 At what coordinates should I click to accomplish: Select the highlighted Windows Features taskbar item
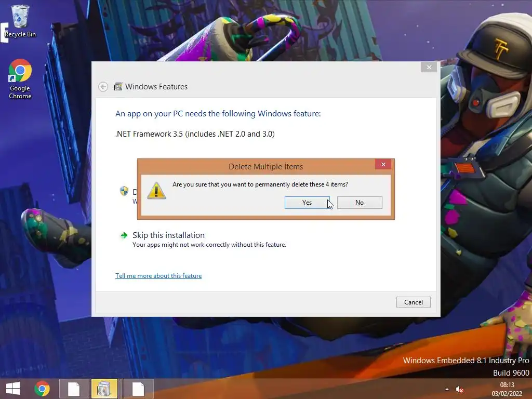point(104,389)
